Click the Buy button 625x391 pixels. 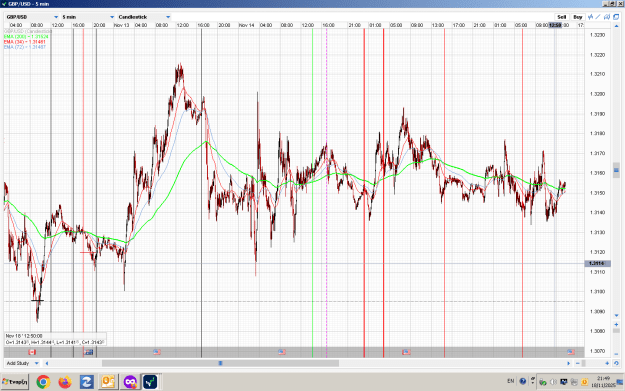[x=578, y=17]
